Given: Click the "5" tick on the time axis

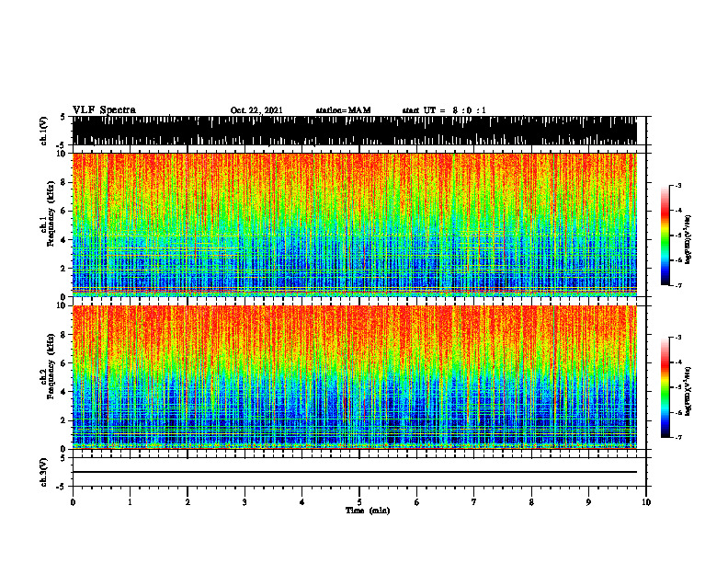Looking at the screenshot, I should pyautogui.click(x=359, y=502).
